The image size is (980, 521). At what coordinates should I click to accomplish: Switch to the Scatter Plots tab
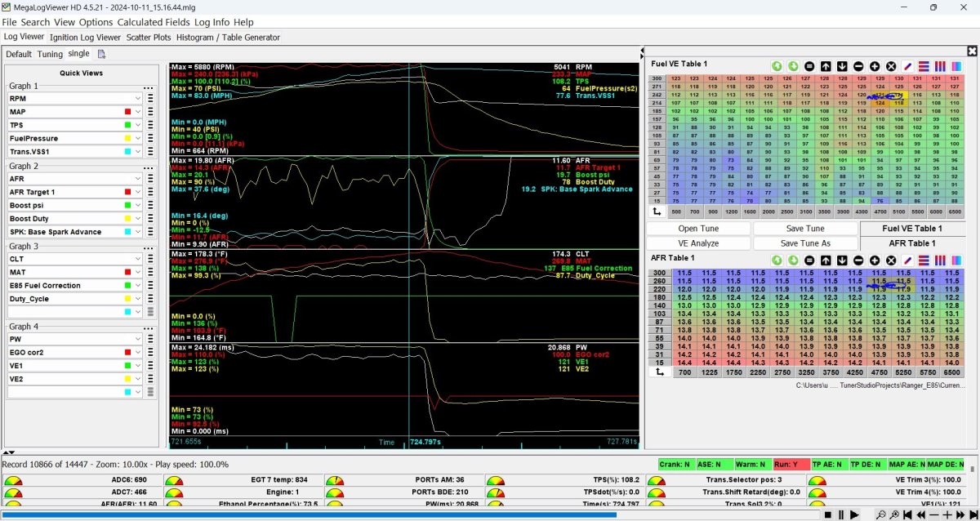pyautogui.click(x=149, y=37)
